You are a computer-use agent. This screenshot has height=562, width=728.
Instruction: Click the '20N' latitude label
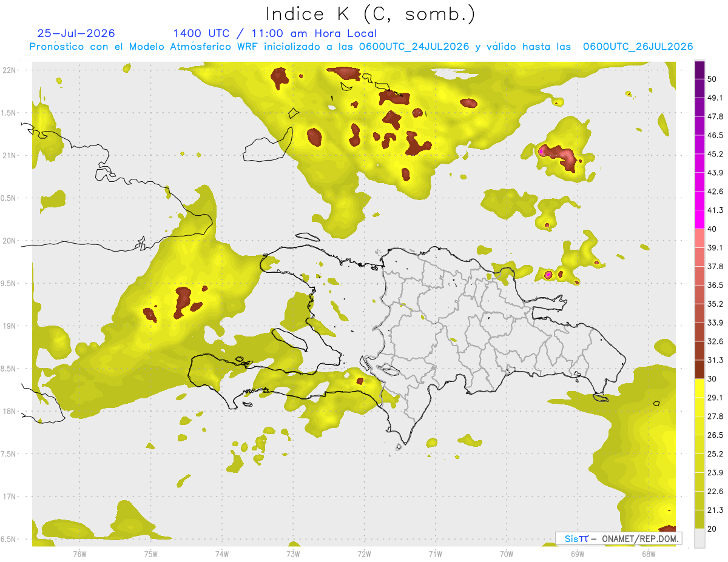(x=9, y=241)
